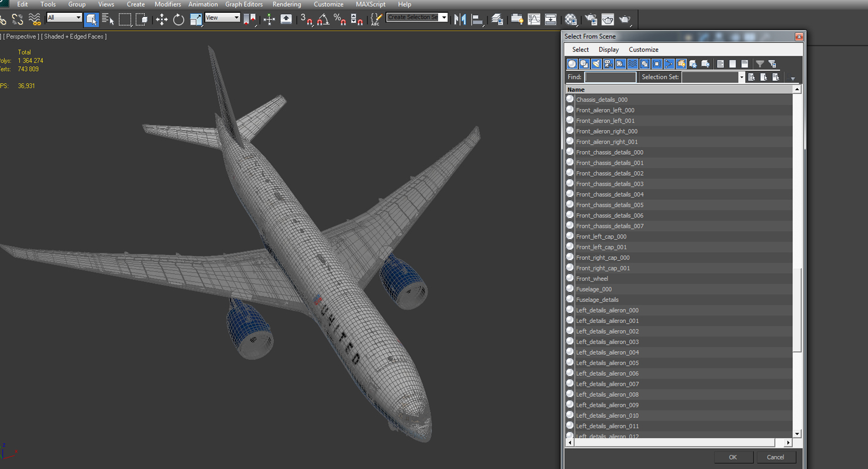Toggle Display Helpers filter in dialog

tap(621, 64)
